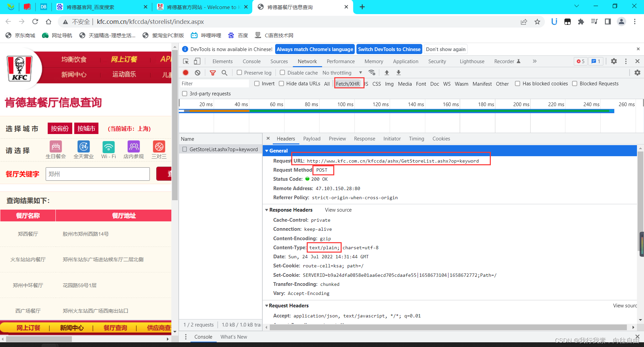Click the network Filter text field

215,84
